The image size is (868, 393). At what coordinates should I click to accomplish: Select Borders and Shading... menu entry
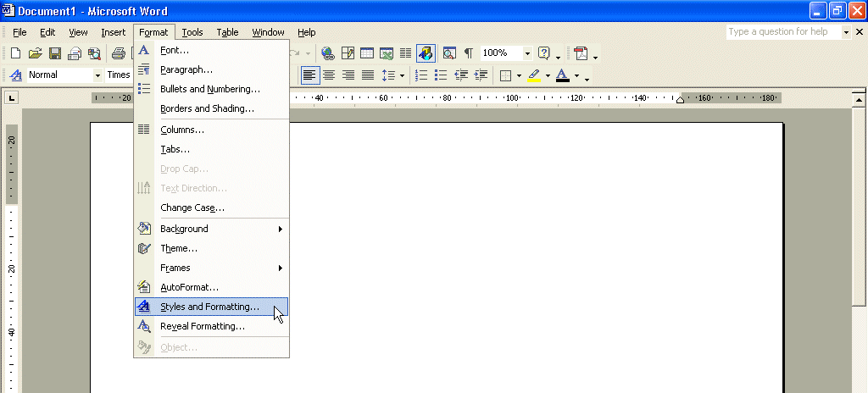pos(211,108)
